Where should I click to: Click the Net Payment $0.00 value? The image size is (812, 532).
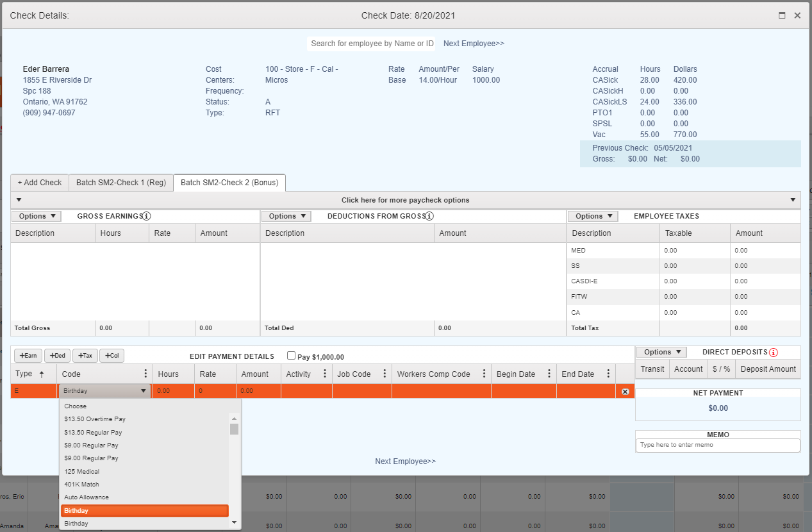tap(718, 408)
